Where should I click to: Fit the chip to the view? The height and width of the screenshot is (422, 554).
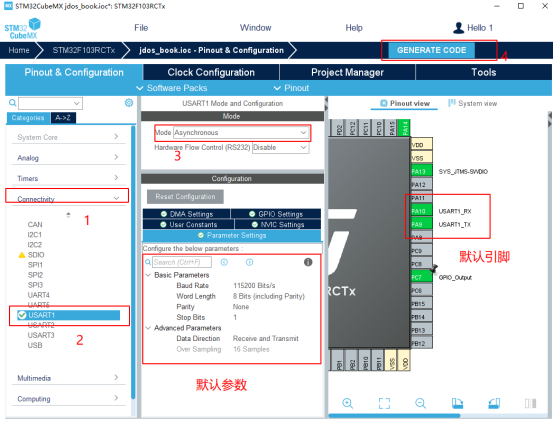(x=384, y=403)
